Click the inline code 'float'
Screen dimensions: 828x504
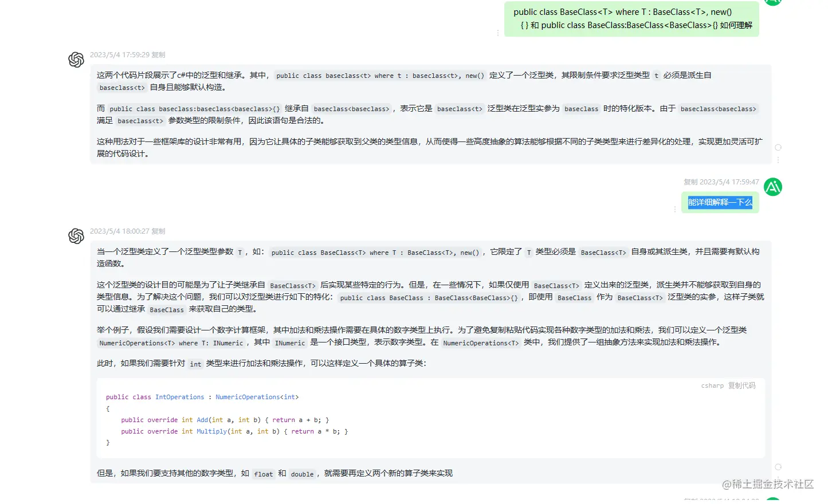pos(264,474)
